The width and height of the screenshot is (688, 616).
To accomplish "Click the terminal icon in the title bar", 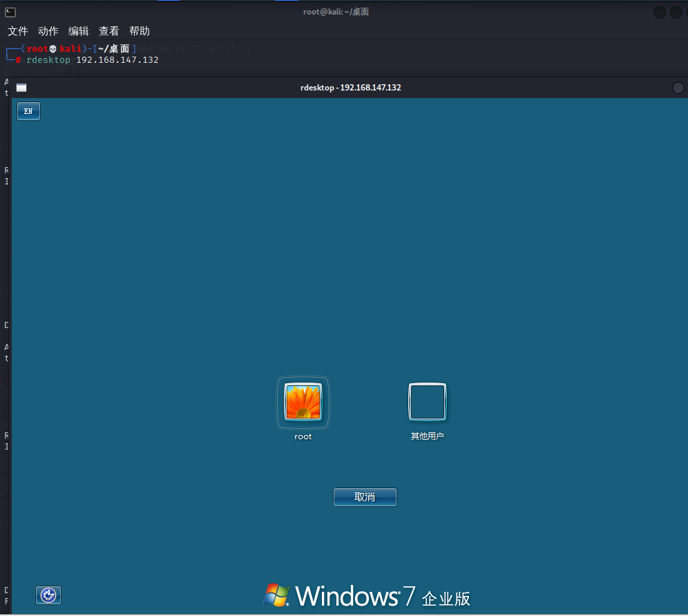I will [10, 12].
